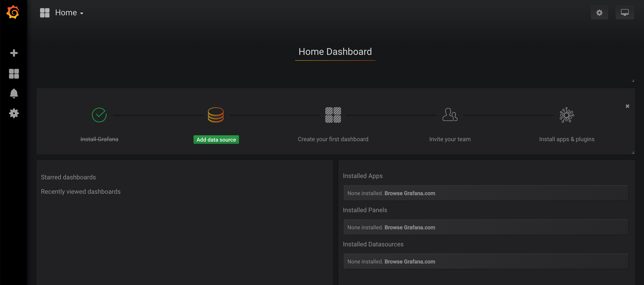Click Install apps & plugins step
Viewport: 644px width, 285px height.
[567, 139]
